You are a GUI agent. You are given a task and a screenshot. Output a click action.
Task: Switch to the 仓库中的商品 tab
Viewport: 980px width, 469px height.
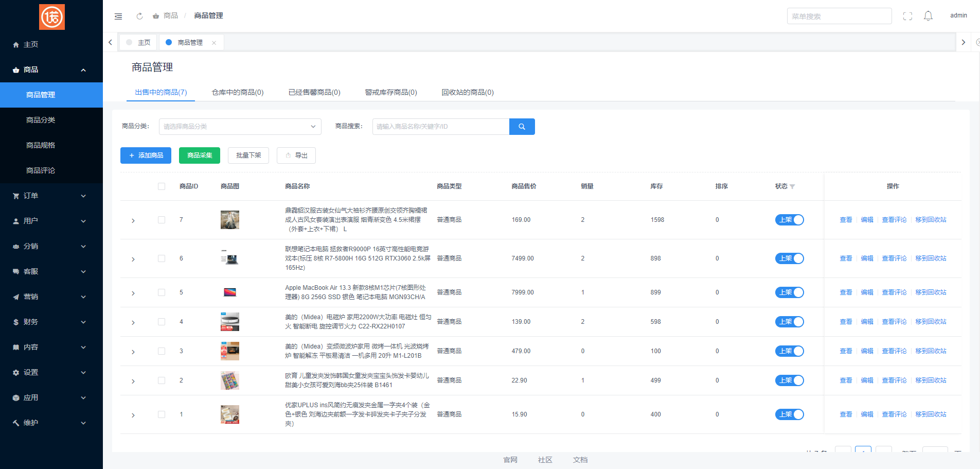[x=238, y=92]
